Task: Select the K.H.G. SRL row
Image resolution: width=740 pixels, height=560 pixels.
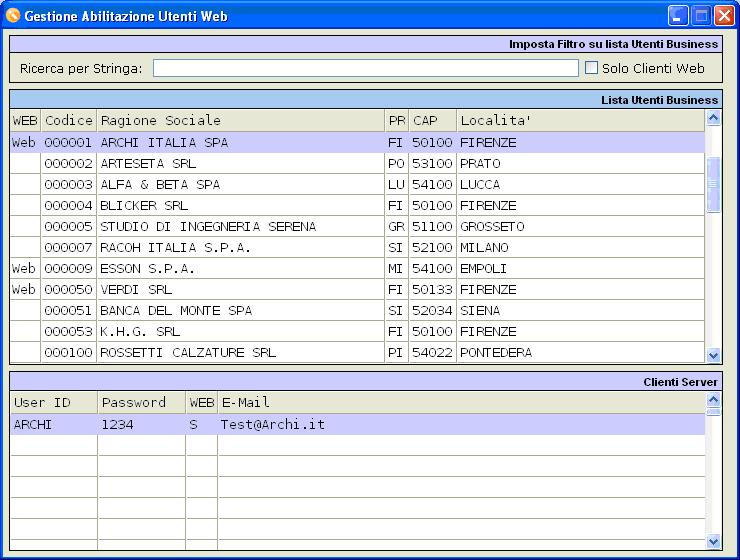Action: point(357,332)
